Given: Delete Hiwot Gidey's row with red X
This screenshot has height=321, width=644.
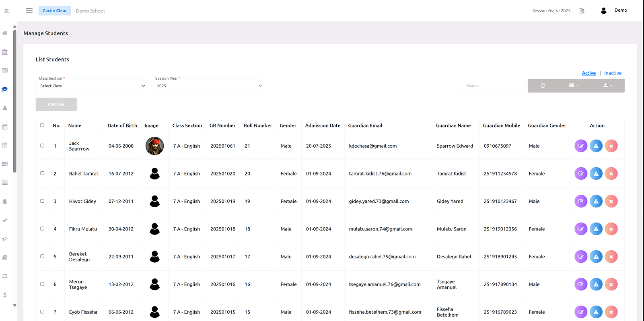Looking at the screenshot, I should (611, 202).
